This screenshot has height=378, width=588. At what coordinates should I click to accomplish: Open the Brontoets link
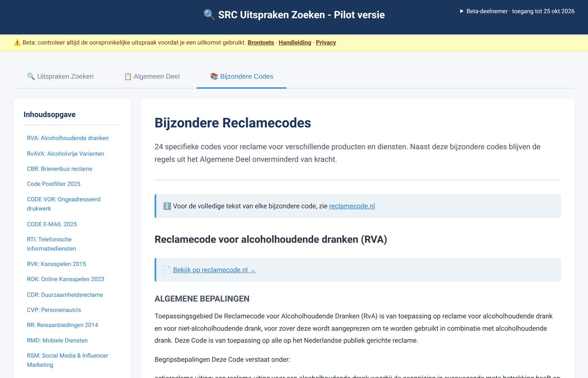(x=261, y=43)
